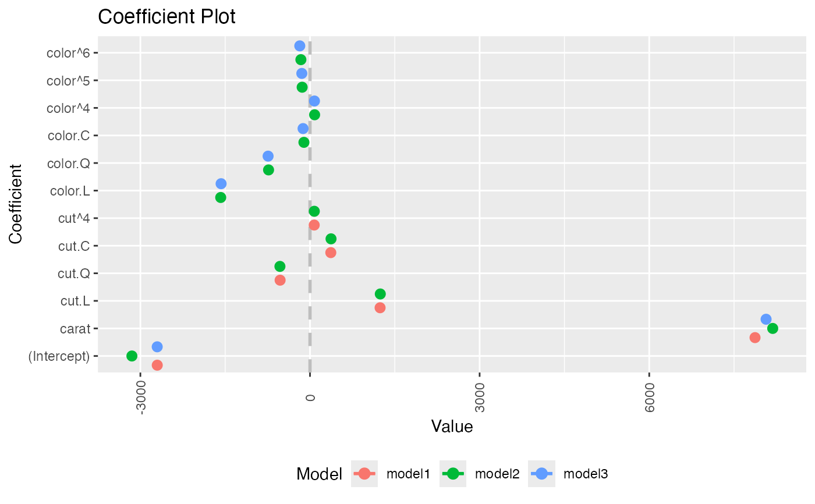The height and width of the screenshot is (504, 815).
Task: Click the "Coefficient Plot" title
Action: click(166, 17)
